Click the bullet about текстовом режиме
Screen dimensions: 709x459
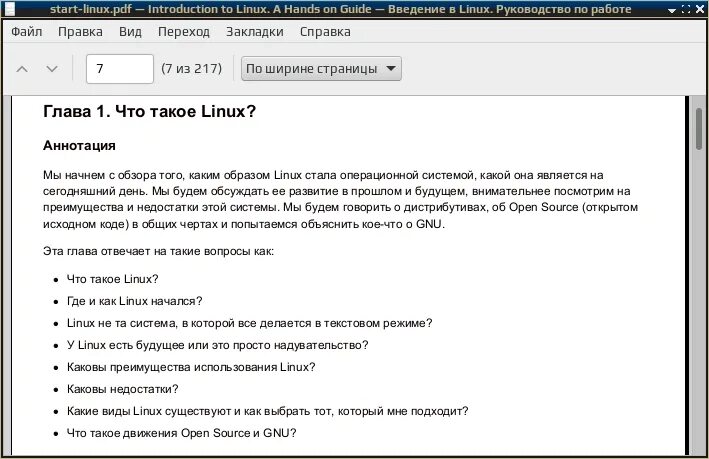pos(250,323)
